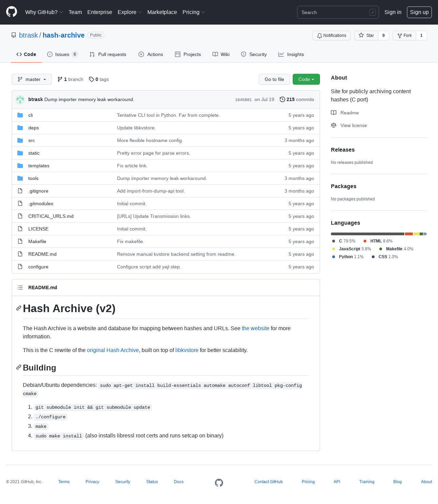Open the original Hash Archive link
Screen dimensions: 438x504
tap(113, 350)
